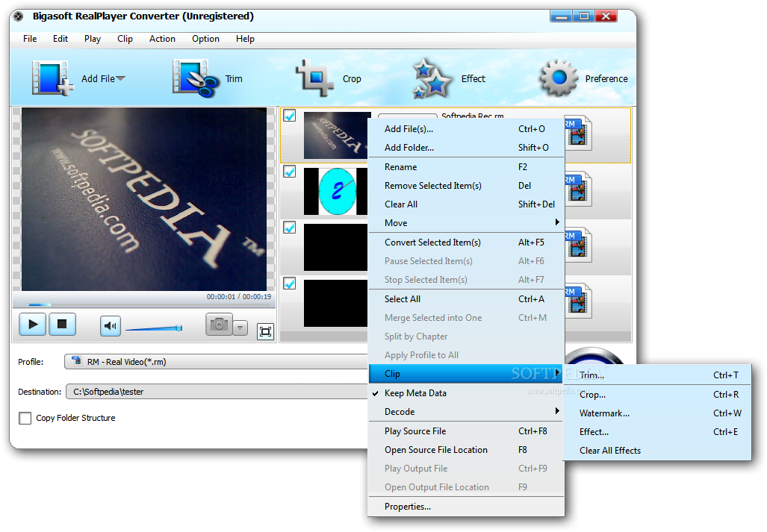Choose Convert Selected Item(s)
The image size is (767, 532).
[x=466, y=242]
